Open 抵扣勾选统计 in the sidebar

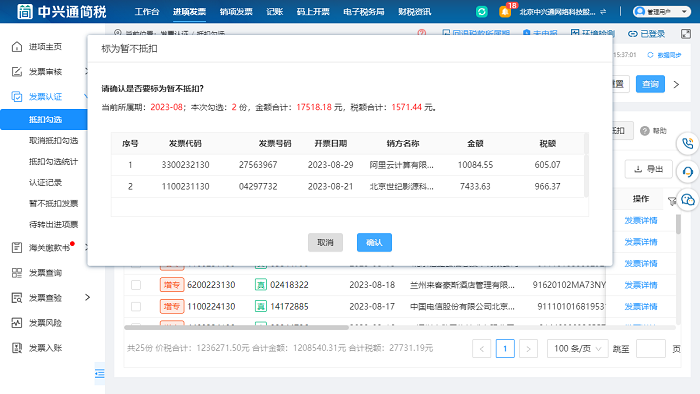[x=53, y=162]
